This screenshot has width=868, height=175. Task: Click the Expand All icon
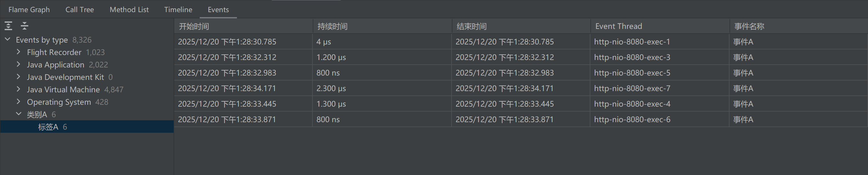click(8, 25)
